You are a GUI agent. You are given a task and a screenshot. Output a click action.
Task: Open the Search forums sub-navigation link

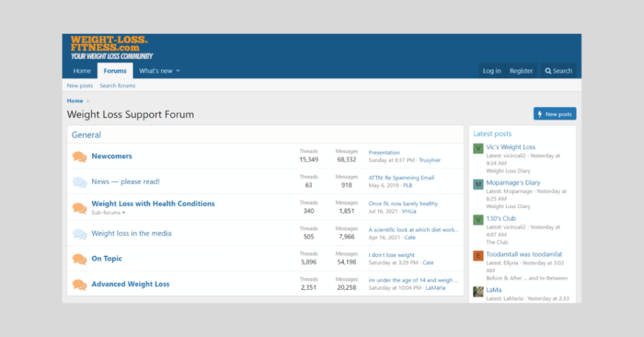point(117,86)
